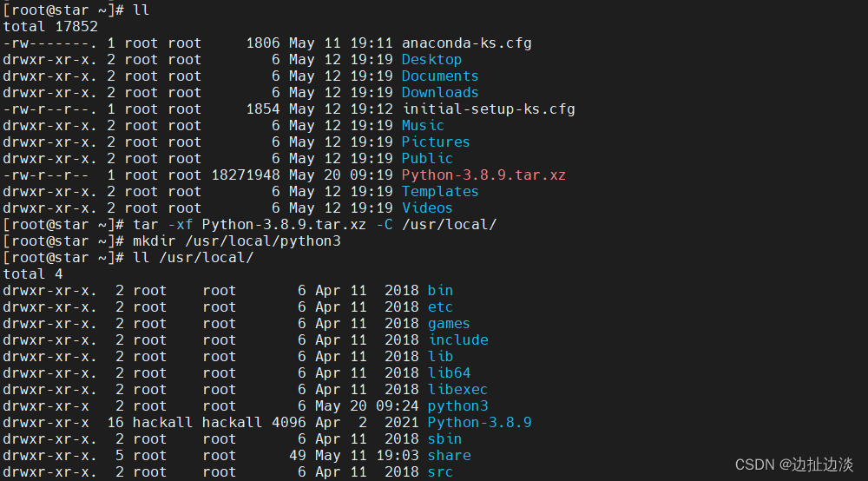
Task: Select the Downloads directory in the listing
Action: pos(440,92)
